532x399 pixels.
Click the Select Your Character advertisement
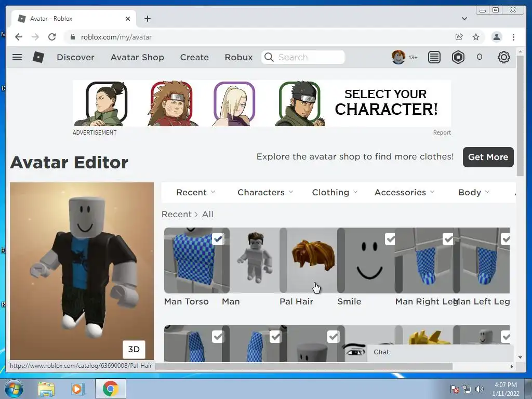click(262, 103)
